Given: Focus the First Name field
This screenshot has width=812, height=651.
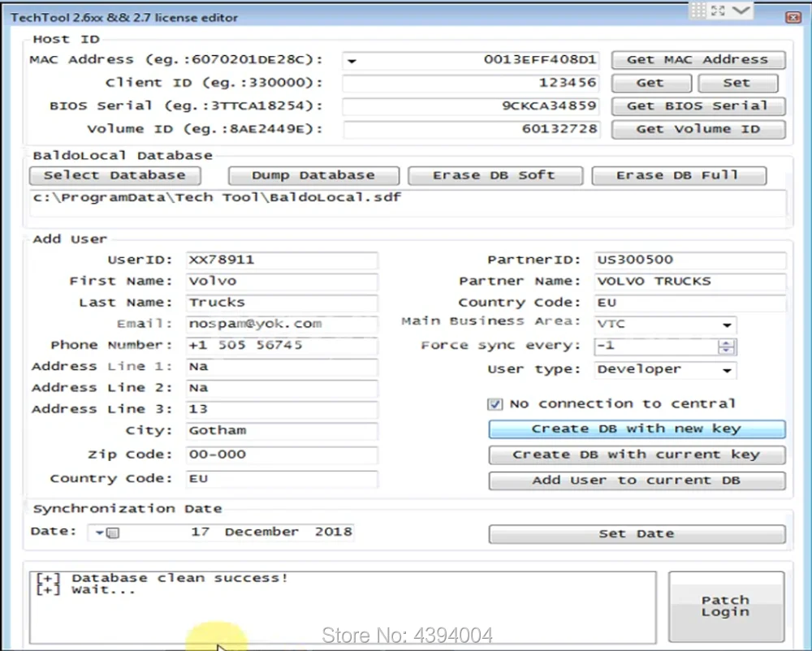Looking at the screenshot, I should click(282, 281).
